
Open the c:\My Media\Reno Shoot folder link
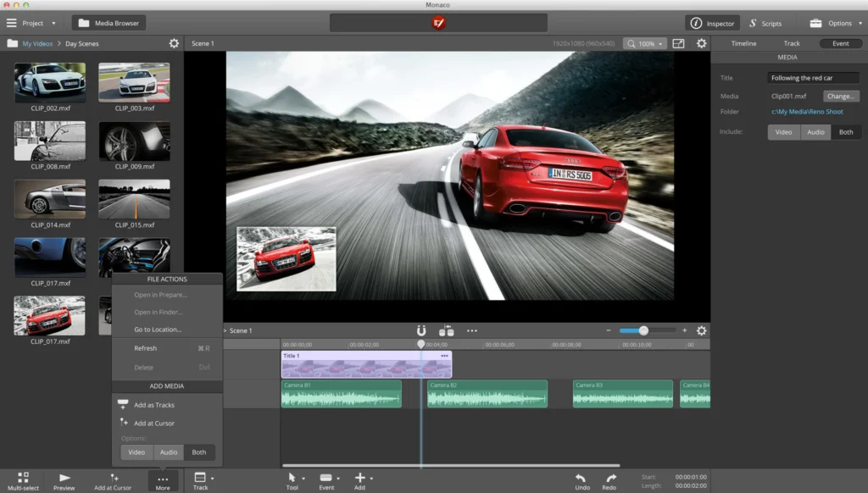tap(807, 111)
